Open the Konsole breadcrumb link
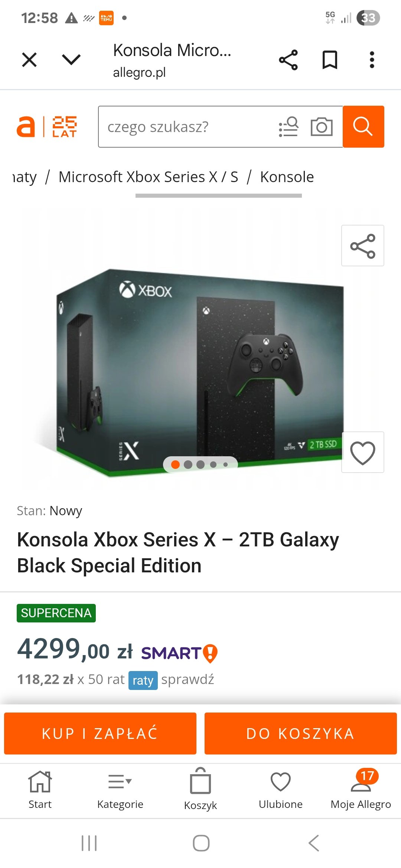The image size is (401, 868). [287, 177]
